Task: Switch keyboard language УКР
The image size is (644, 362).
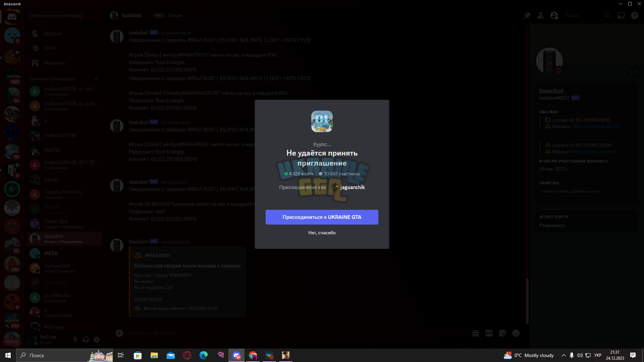Action: click(x=598, y=355)
